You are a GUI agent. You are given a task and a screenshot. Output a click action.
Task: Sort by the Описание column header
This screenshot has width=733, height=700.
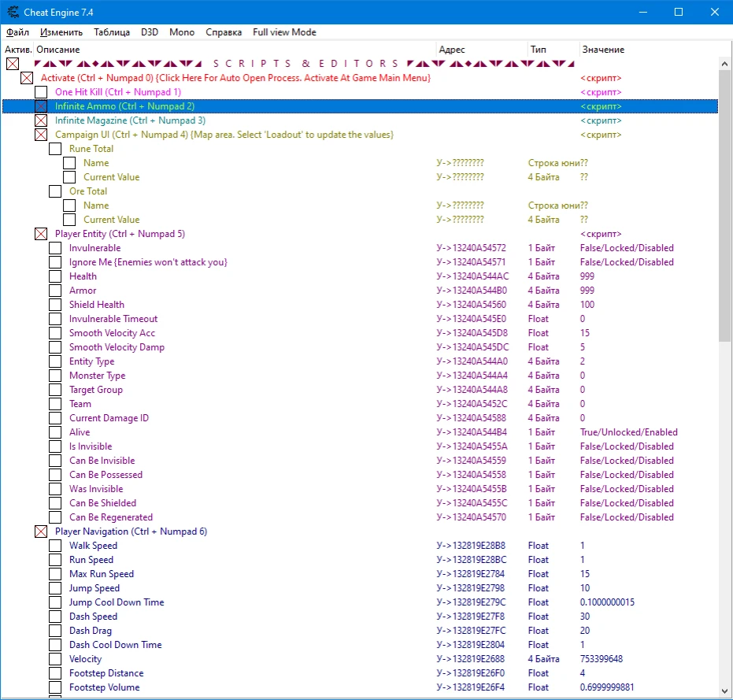(58, 50)
